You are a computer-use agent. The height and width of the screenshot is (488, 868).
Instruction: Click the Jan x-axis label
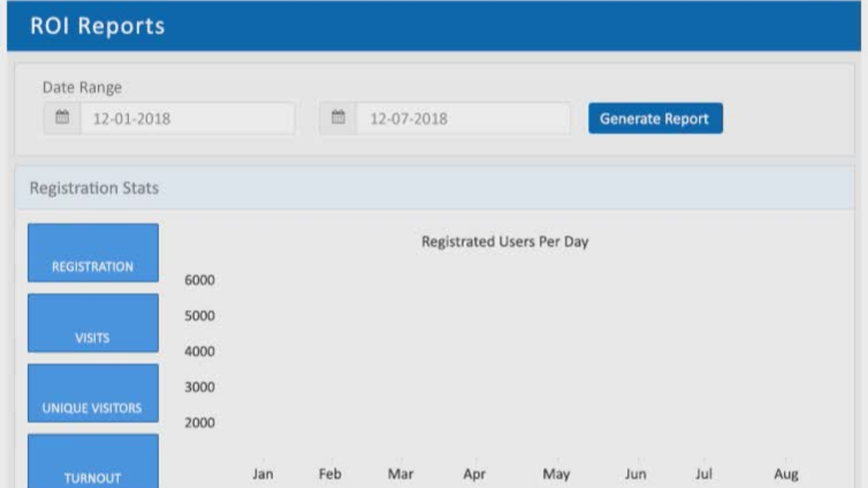tap(263, 474)
